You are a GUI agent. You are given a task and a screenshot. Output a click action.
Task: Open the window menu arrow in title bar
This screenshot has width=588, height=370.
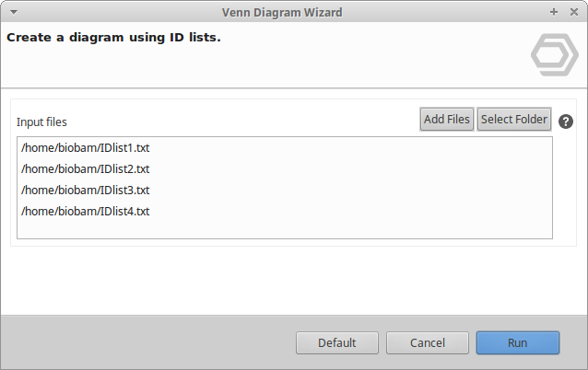pos(12,11)
